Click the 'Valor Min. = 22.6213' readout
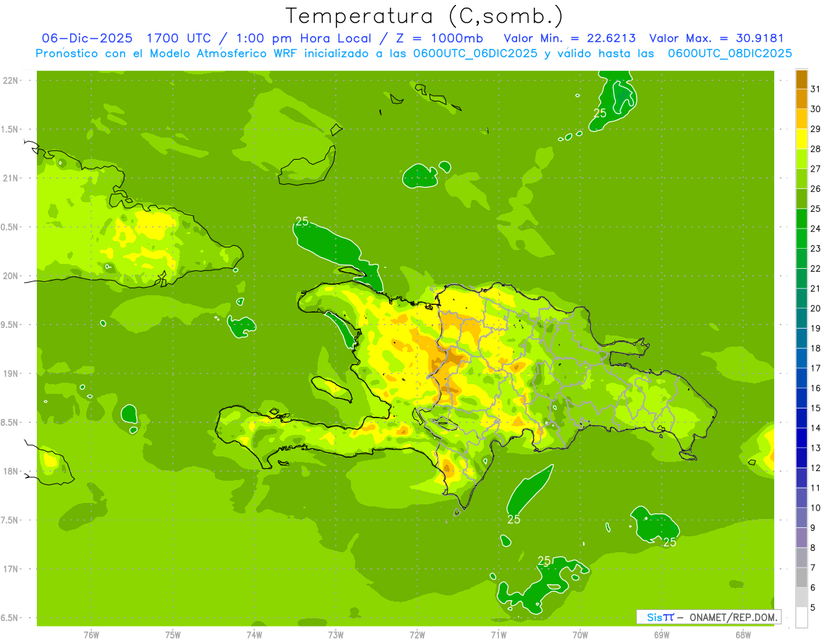This screenshot has height=644, width=834. pyautogui.click(x=569, y=38)
